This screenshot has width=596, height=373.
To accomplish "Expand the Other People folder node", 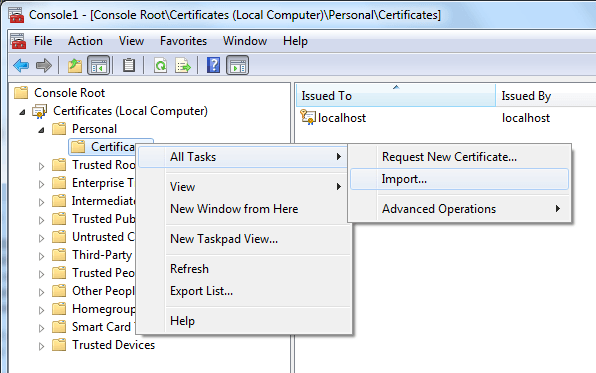I will coord(41,292).
